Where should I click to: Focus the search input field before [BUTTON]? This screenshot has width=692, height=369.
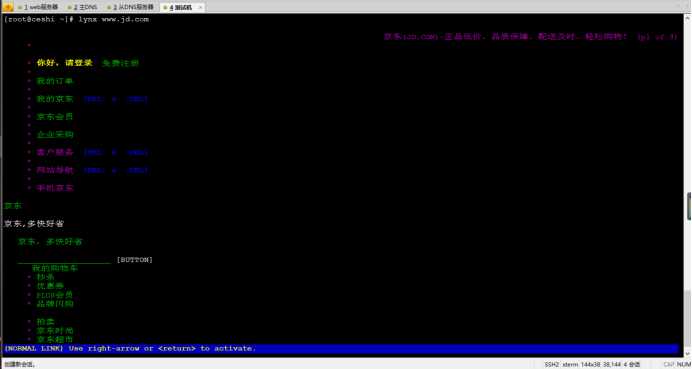point(64,260)
